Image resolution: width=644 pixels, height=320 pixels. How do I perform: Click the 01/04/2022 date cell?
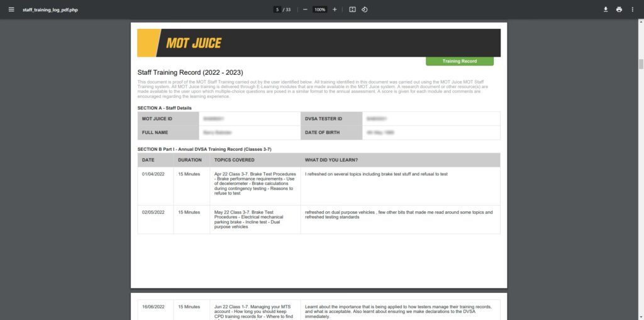pyautogui.click(x=152, y=174)
